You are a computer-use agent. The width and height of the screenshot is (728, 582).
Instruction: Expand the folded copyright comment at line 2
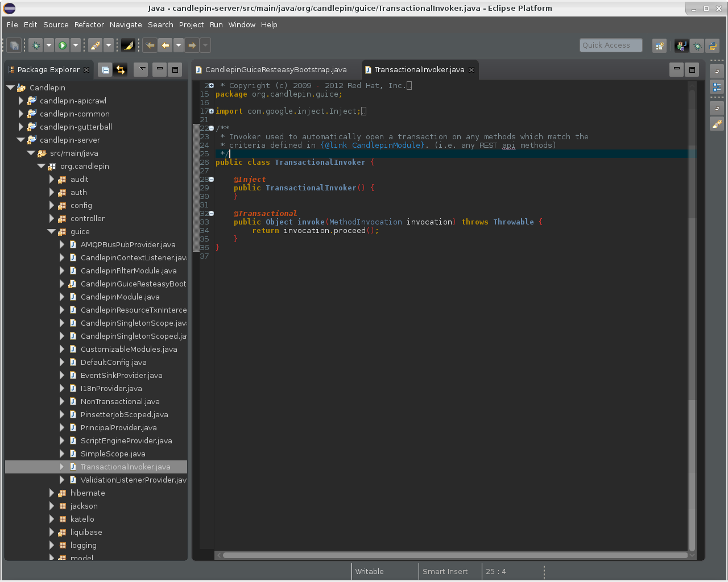211,86
